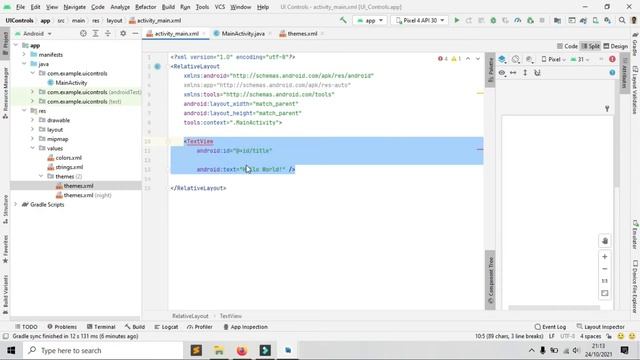
Task: Select activity_main.xml editor tab
Action: coord(176,33)
